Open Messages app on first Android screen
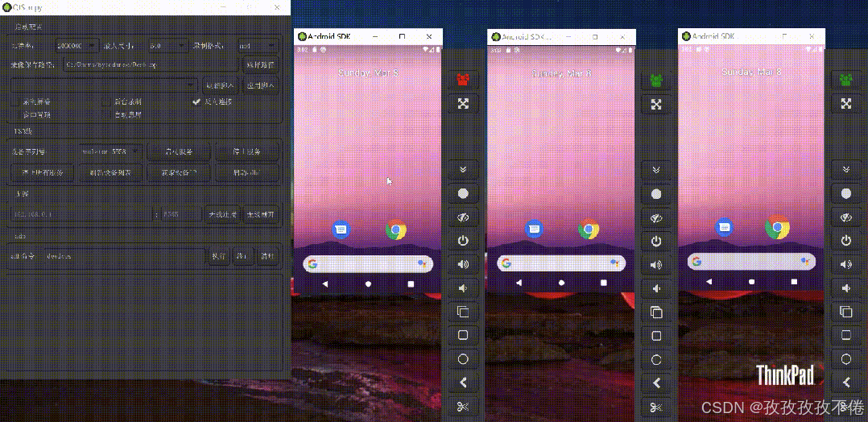This screenshot has width=868, height=422. (341, 230)
